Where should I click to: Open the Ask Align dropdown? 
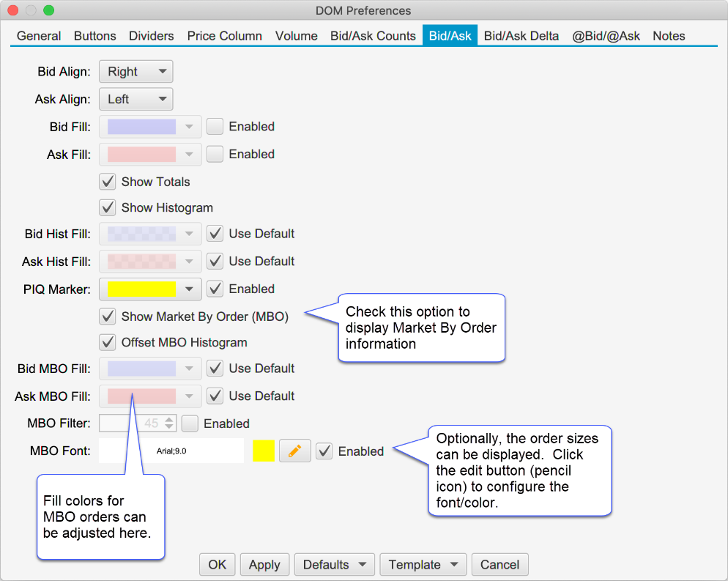coord(135,99)
